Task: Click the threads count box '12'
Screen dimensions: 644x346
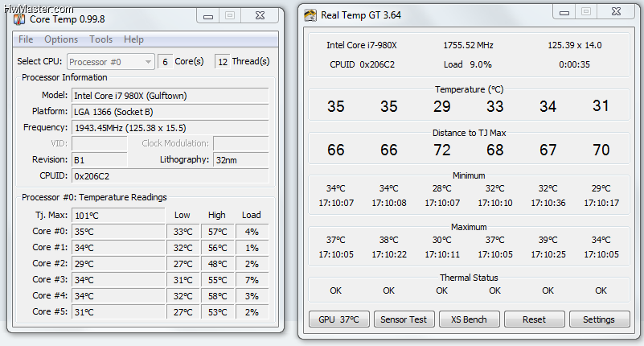Action: coord(222,62)
